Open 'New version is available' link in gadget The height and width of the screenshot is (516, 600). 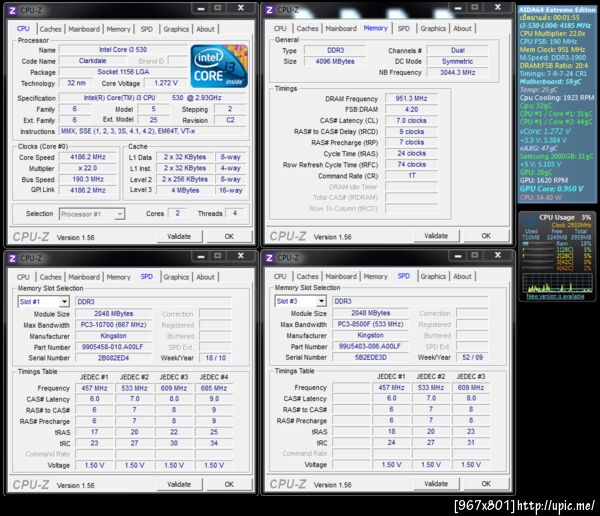555,296
